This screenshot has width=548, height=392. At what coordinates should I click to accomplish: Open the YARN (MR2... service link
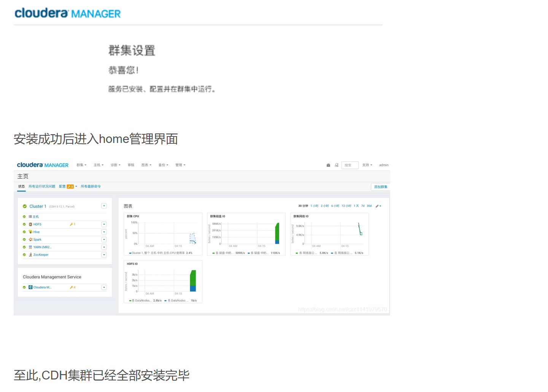click(42, 247)
